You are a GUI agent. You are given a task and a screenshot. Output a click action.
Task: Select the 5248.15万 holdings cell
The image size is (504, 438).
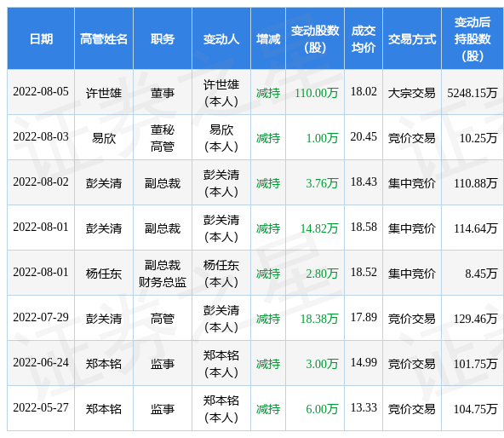472,93
